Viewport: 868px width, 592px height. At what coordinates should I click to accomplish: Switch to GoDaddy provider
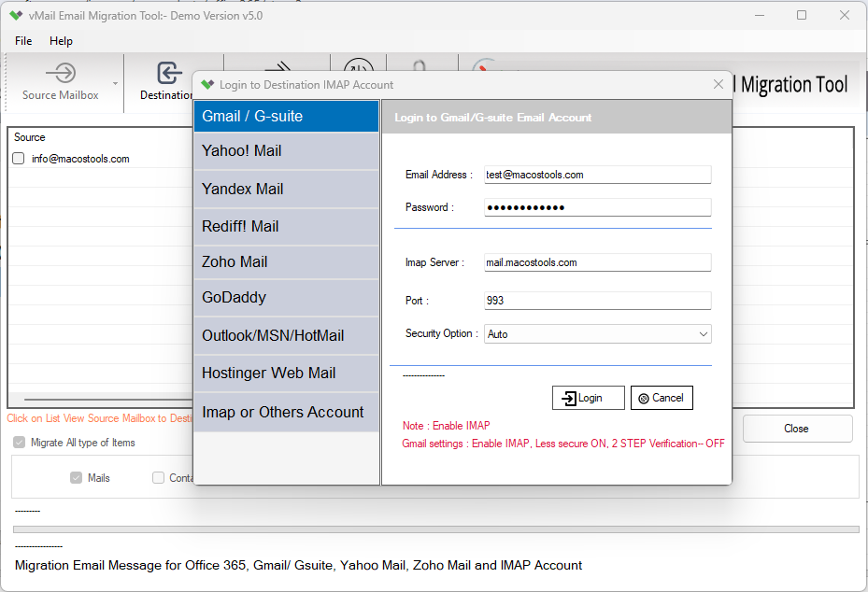286,298
